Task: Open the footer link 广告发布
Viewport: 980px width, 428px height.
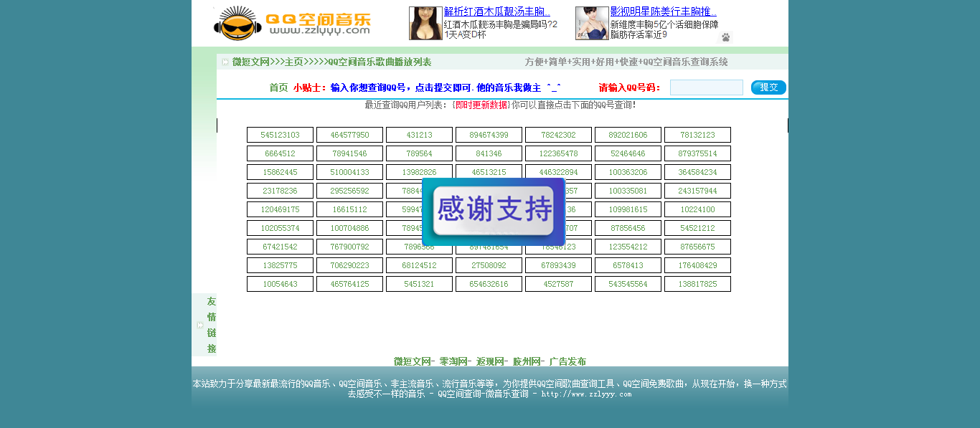Action: (567, 361)
